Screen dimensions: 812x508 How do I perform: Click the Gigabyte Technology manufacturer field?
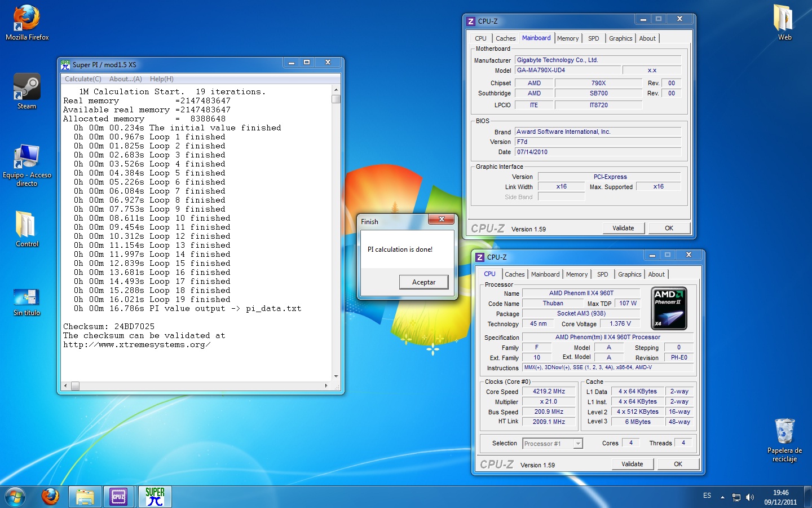[x=598, y=60]
